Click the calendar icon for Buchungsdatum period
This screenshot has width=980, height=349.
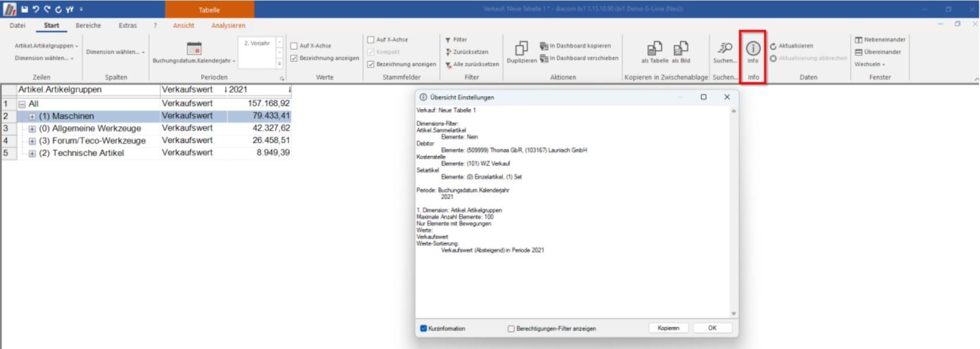pyautogui.click(x=194, y=48)
